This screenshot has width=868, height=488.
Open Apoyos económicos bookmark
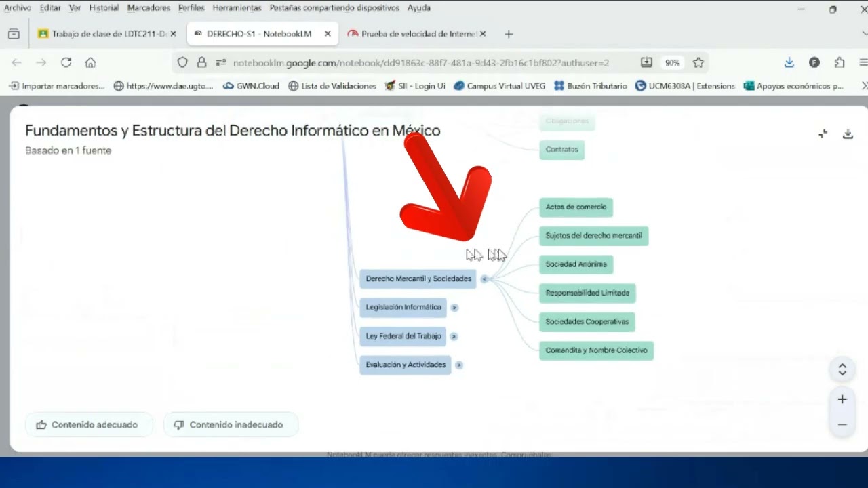point(794,86)
